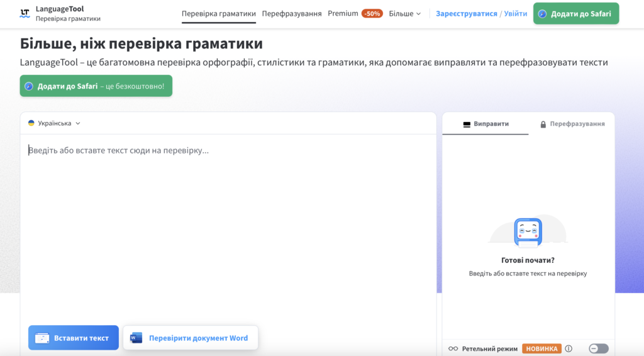Click the Зареєструватися link
644x356 pixels.
(466, 14)
